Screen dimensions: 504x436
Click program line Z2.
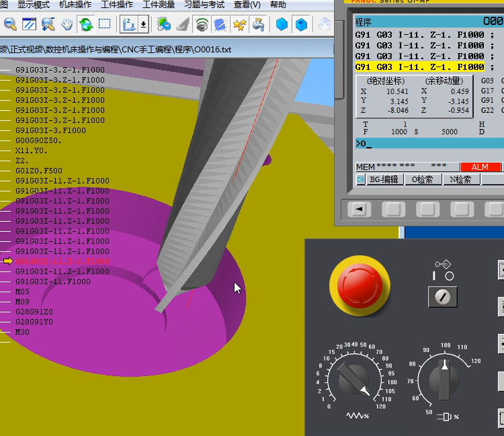click(22, 161)
